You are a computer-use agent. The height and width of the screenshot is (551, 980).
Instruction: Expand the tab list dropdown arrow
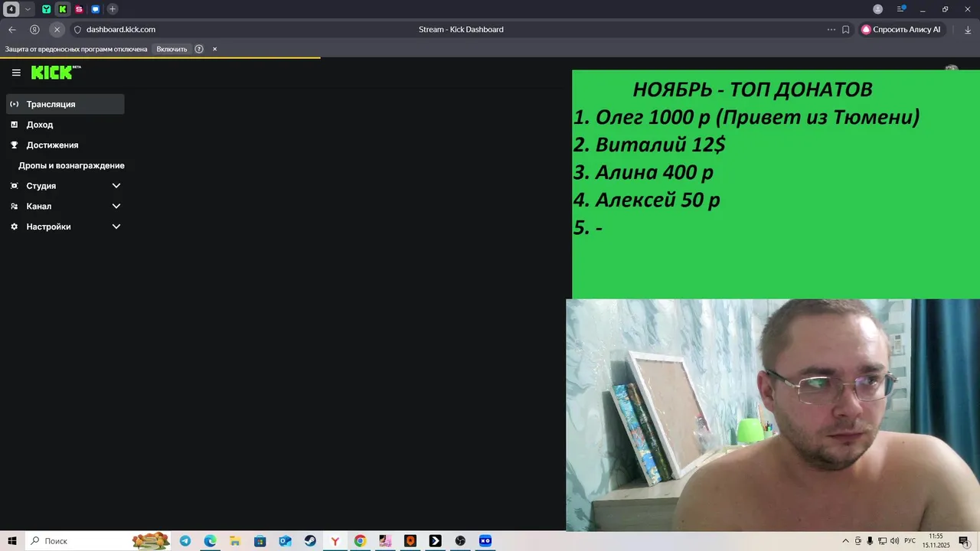click(x=28, y=9)
